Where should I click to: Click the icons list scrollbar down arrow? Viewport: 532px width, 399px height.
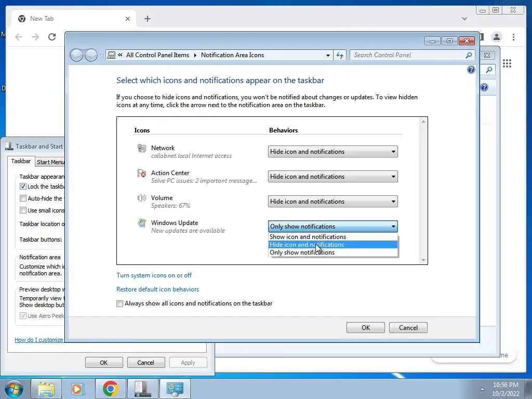423,260
